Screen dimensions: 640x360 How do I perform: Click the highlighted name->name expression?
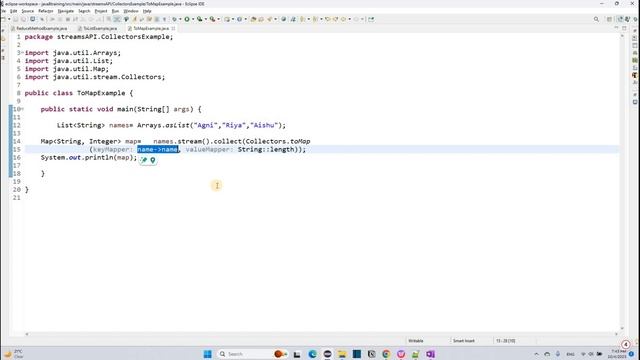coord(158,149)
